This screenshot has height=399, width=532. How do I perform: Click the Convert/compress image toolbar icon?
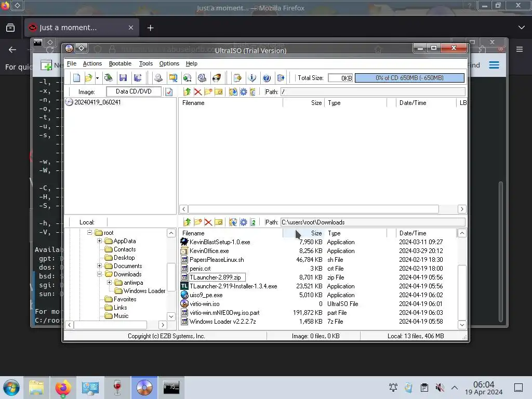click(173, 78)
